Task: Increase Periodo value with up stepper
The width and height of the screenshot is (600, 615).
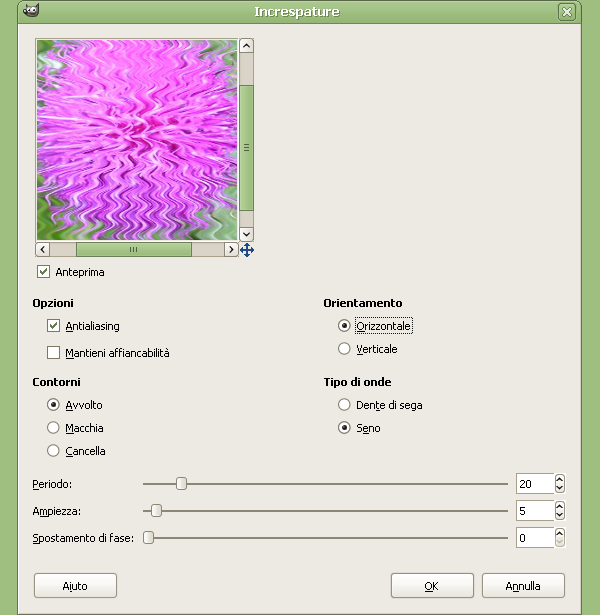Action: click(560, 479)
